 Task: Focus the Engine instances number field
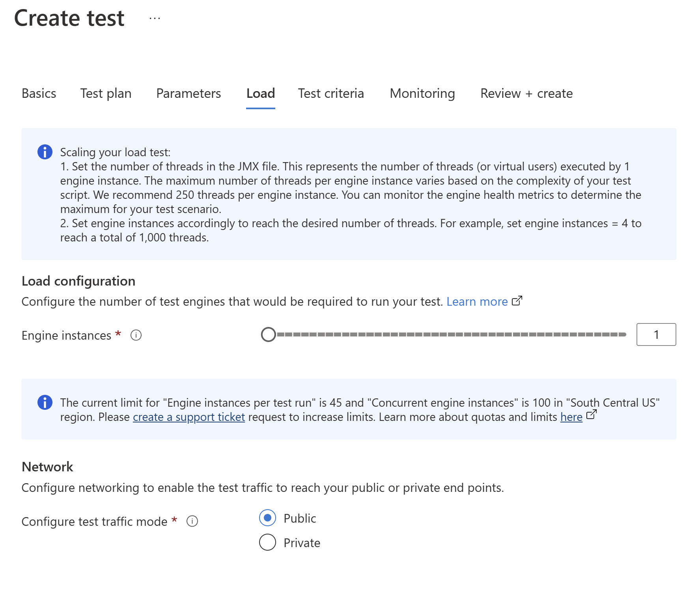coord(656,334)
